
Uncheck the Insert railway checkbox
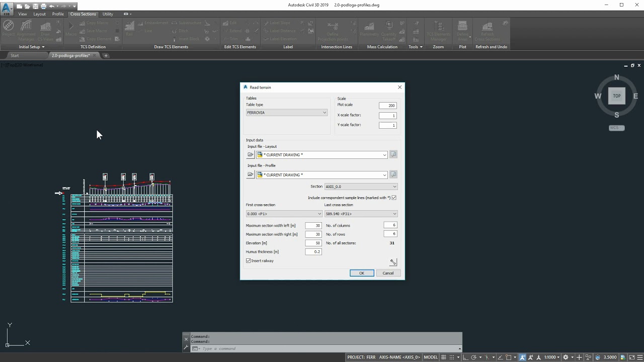249,260
